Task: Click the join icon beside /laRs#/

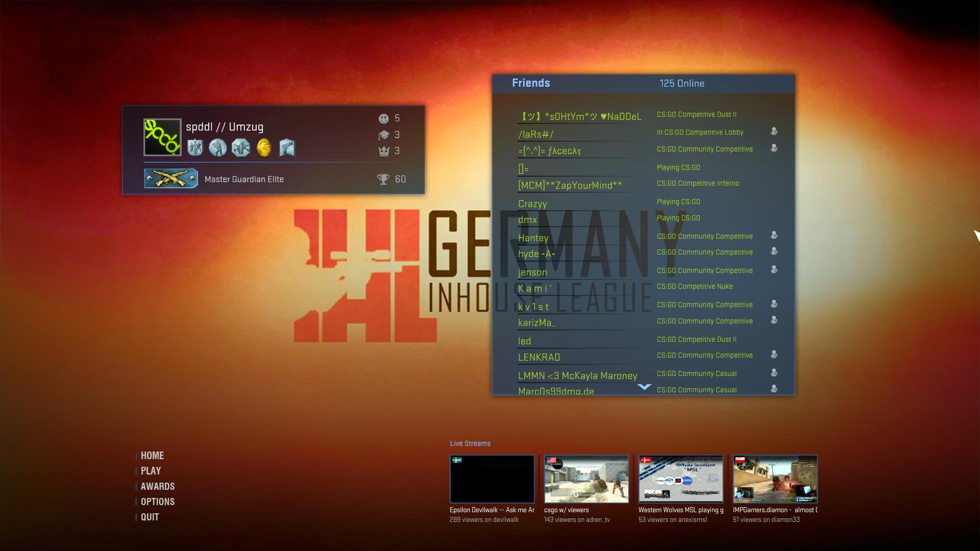Action: (x=774, y=132)
